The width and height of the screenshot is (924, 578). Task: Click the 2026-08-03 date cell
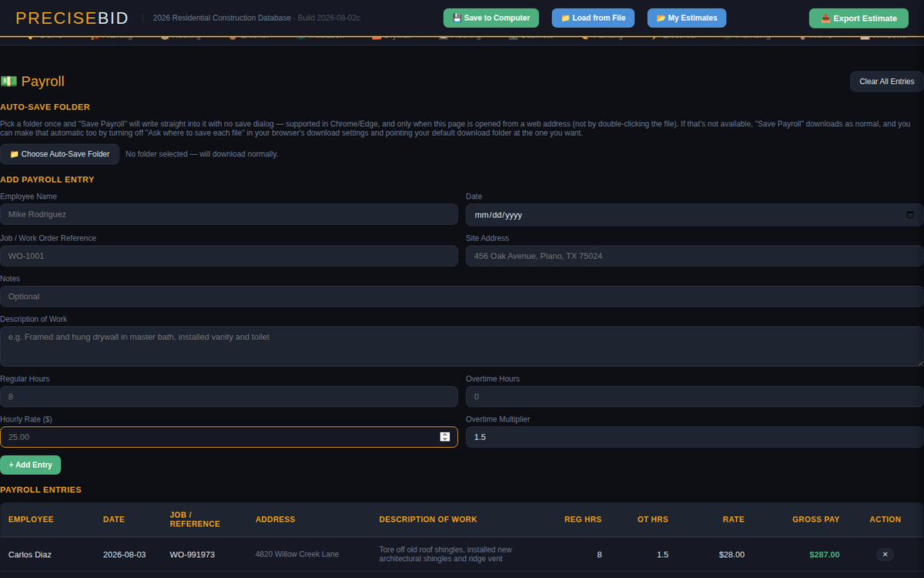pyautogui.click(x=125, y=554)
